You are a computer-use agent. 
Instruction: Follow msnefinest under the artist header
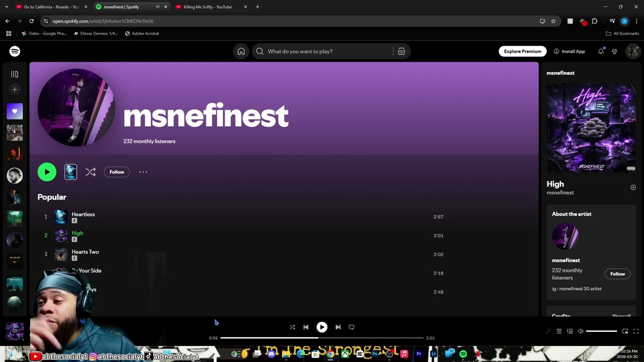tap(117, 172)
